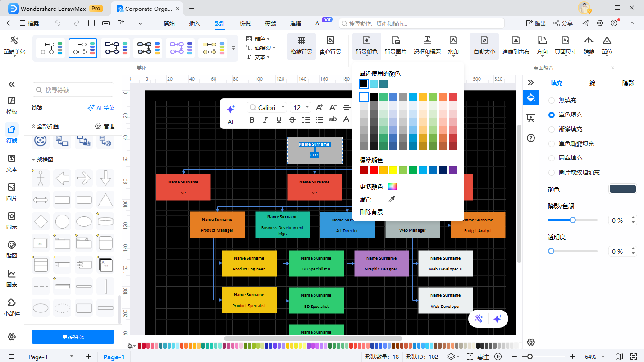
Task: Collapse the 架構圖 symbol category
Action: (x=33, y=160)
